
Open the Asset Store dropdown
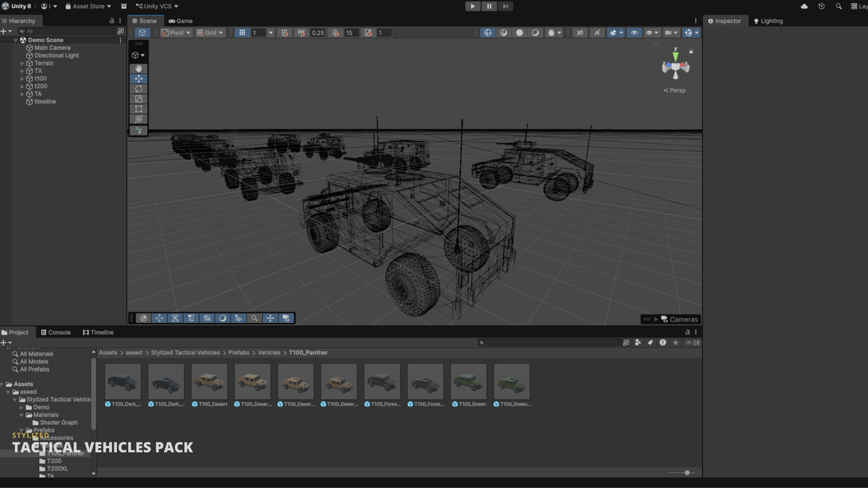(x=88, y=7)
